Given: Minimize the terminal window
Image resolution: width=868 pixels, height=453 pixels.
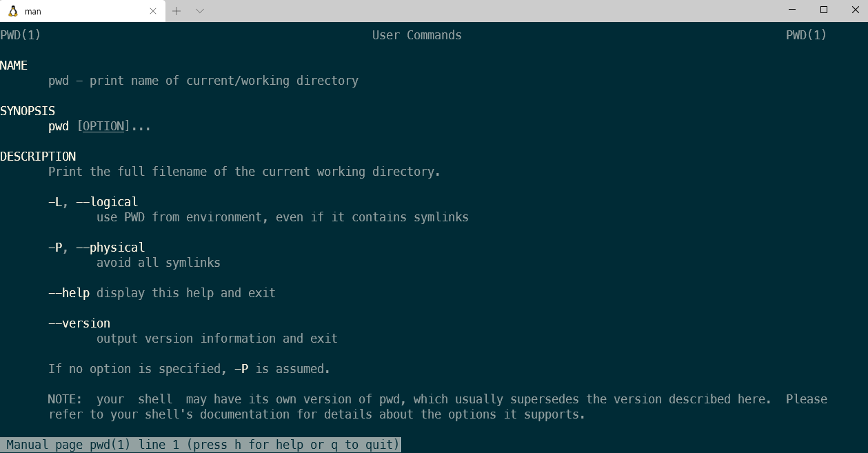Looking at the screenshot, I should pyautogui.click(x=792, y=10).
